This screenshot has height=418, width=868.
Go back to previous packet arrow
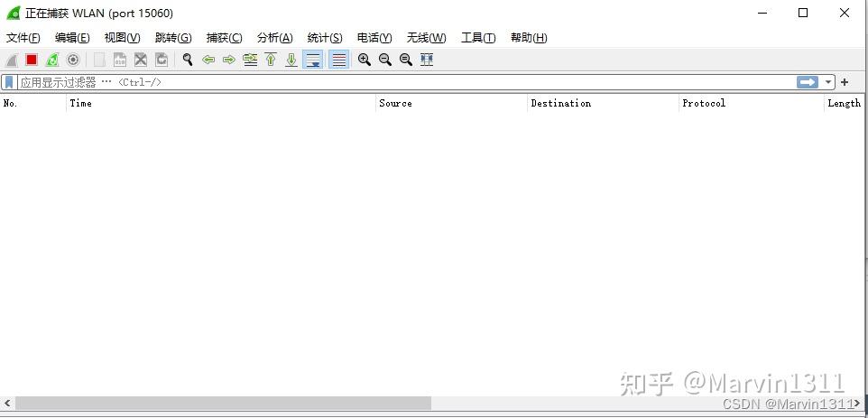pyautogui.click(x=208, y=60)
